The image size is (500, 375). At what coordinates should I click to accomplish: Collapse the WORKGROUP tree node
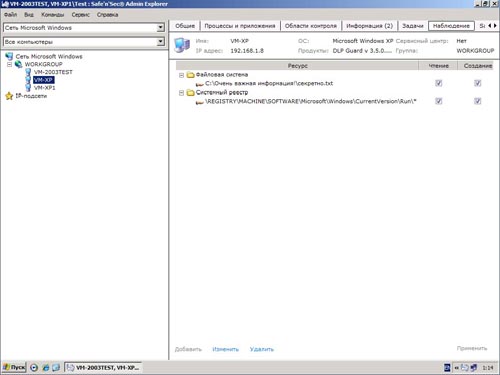[10, 64]
